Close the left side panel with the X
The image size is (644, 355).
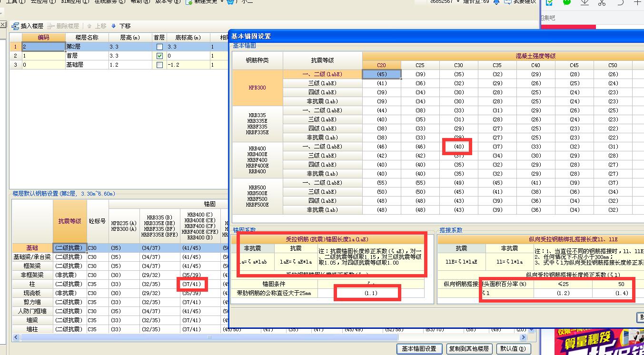(x=3, y=24)
